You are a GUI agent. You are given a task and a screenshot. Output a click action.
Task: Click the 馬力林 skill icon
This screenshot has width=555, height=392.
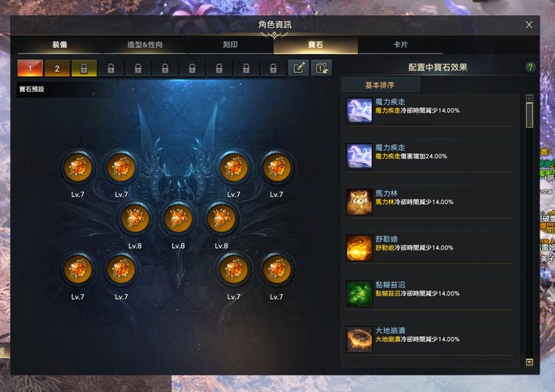tap(360, 202)
